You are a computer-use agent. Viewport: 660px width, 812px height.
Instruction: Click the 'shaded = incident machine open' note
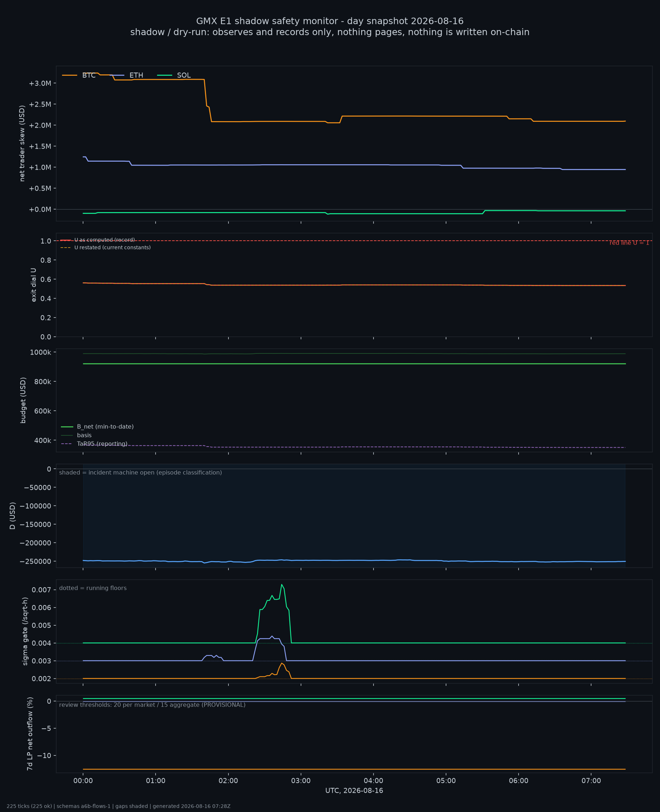[x=141, y=473]
